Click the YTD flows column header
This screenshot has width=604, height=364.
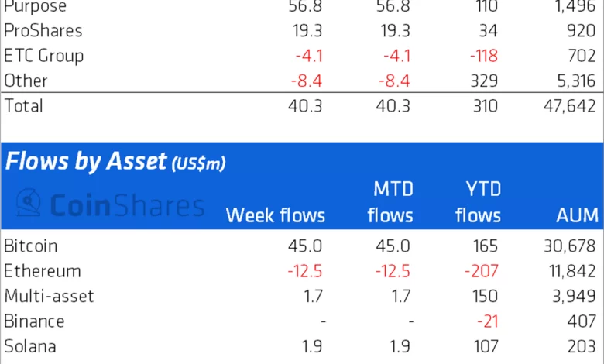coord(478,201)
